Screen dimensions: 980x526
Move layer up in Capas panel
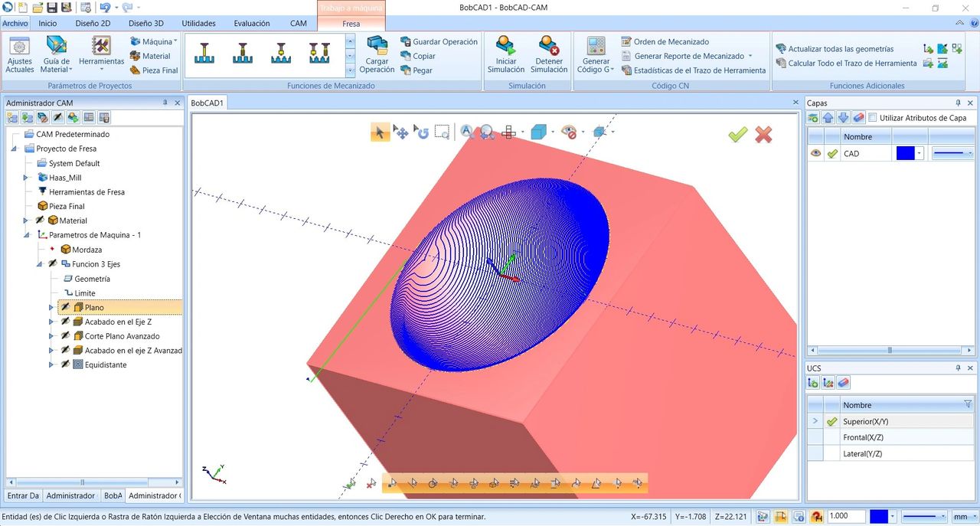coord(828,118)
